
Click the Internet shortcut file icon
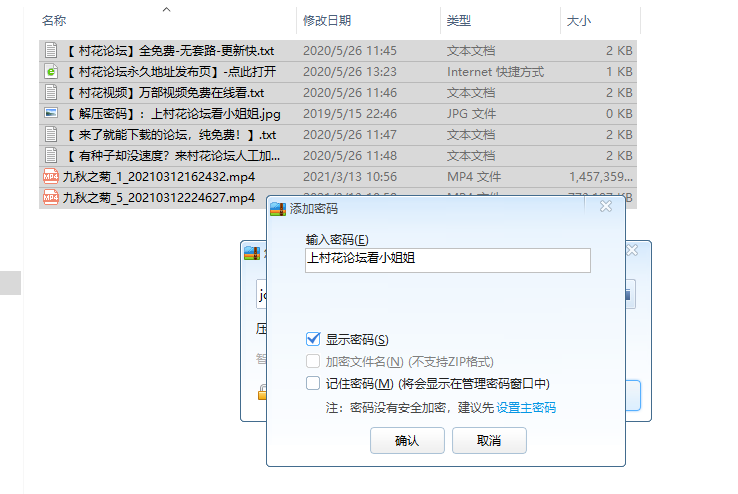pos(50,71)
